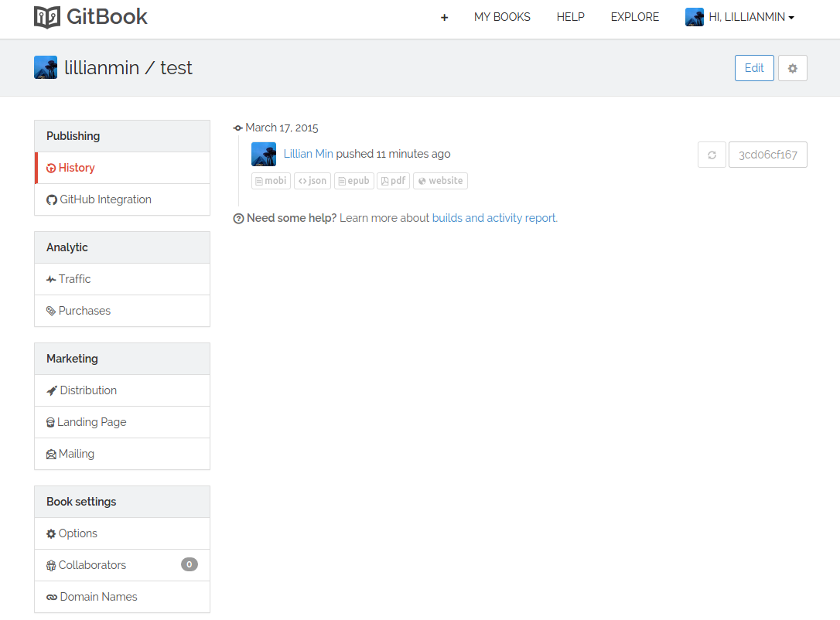Image resolution: width=840 pixels, height=620 pixels.
Task: Click the Book settings section heading
Action: [81, 502]
